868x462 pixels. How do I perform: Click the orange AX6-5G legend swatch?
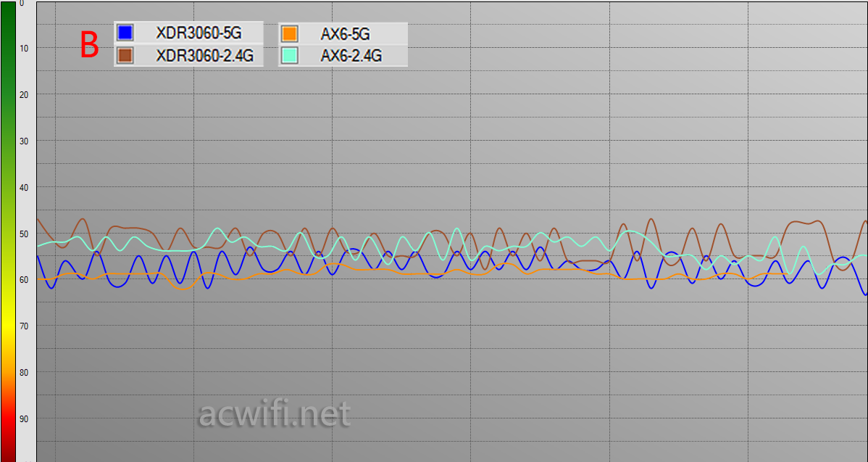point(290,34)
